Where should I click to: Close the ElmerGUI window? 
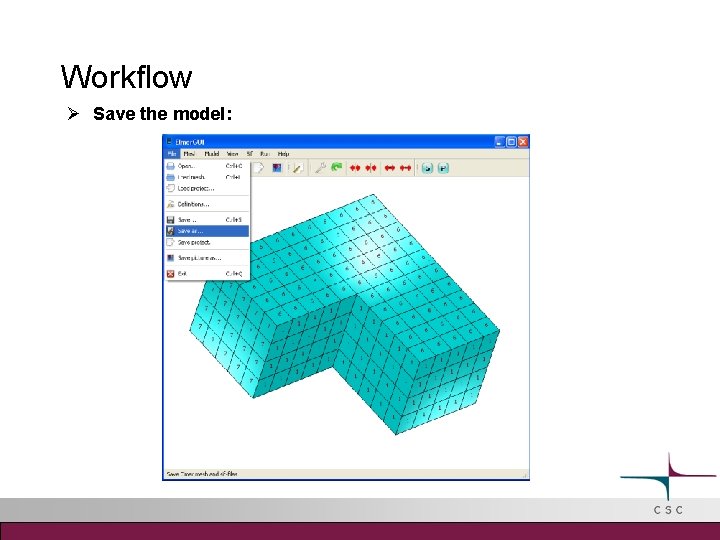pyautogui.click(x=523, y=142)
